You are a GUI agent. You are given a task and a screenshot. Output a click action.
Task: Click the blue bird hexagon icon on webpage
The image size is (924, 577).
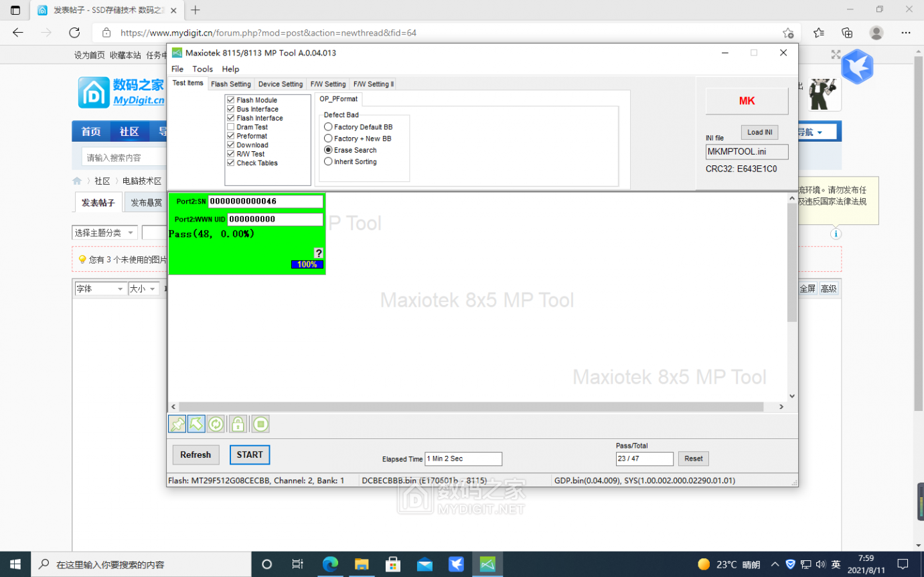coord(857,66)
